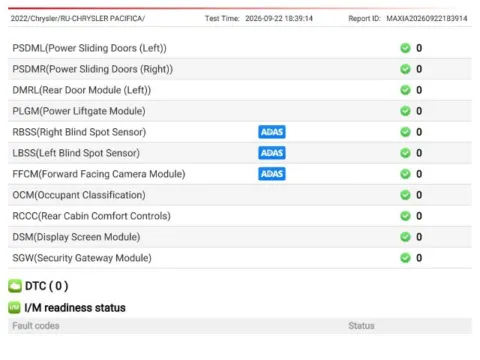This screenshot has height=360, width=480.
Task: Click ADAS badge on Right Blind Spot Sensor
Action: (x=272, y=132)
